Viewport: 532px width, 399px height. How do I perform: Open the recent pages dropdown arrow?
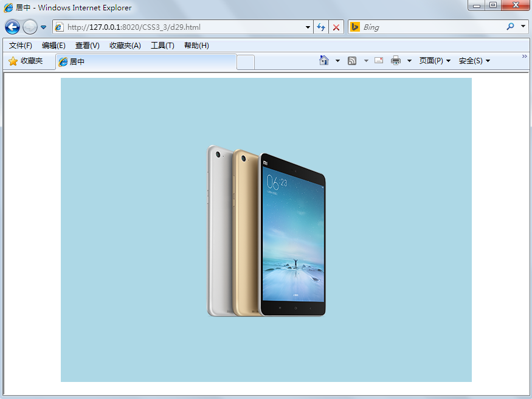(43, 27)
